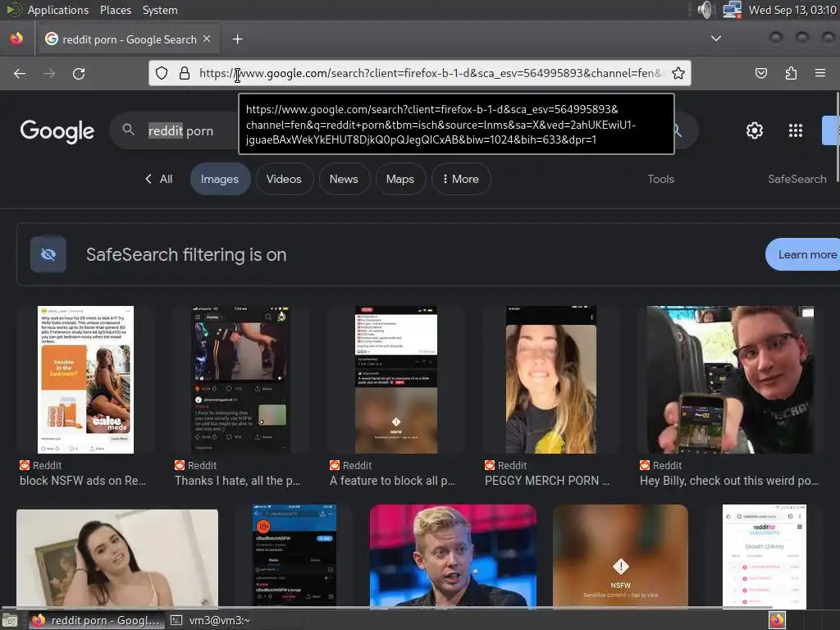Open result captioned 'block NSFW ads on Re...'
Screen dimensions: 840x630
click(83, 481)
